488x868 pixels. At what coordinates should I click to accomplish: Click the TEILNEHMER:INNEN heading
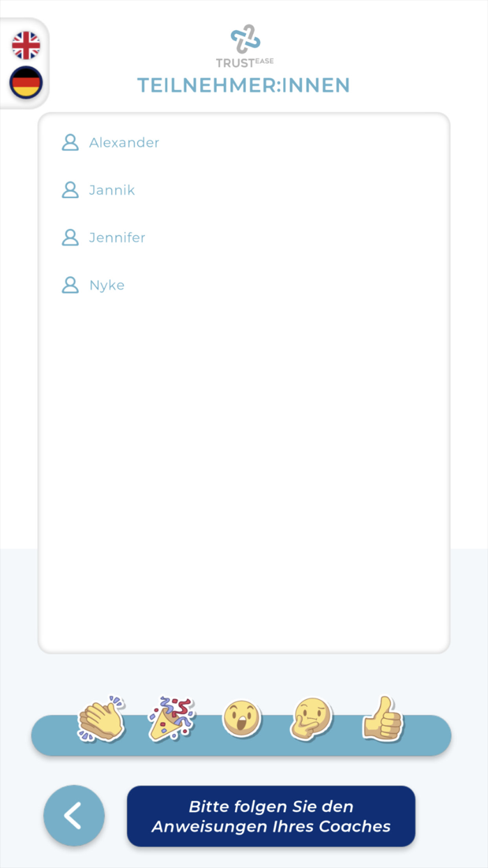pos(243,85)
